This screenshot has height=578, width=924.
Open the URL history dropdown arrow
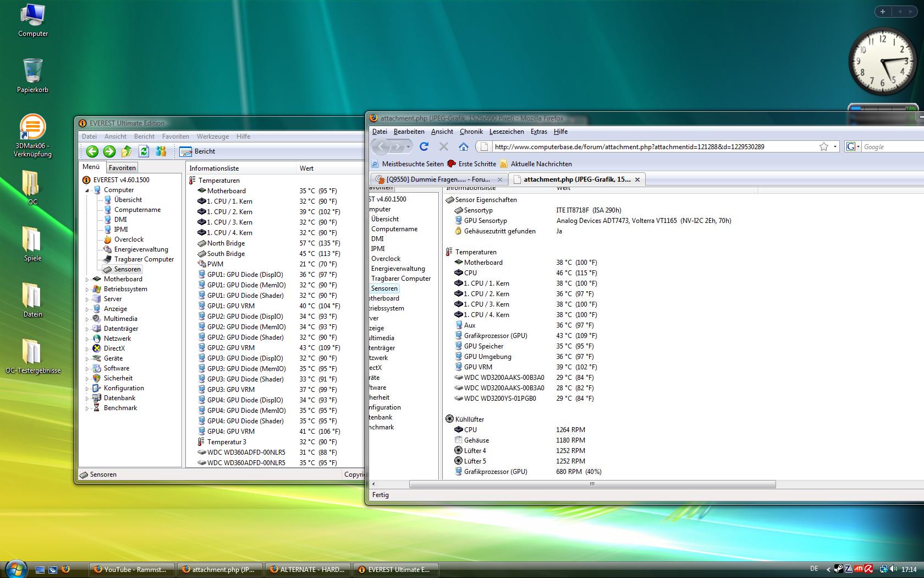point(835,146)
